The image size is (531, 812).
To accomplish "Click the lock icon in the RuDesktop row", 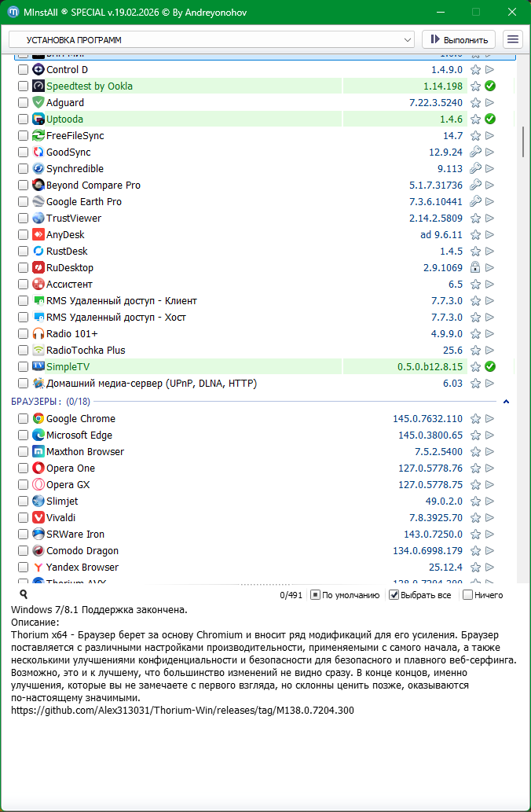I will click(475, 268).
